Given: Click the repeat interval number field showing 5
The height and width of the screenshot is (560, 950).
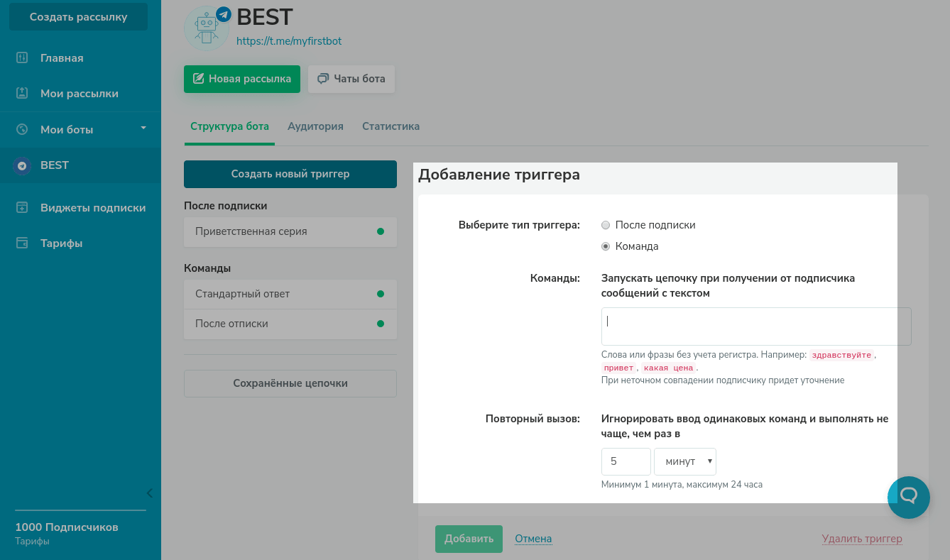Looking at the screenshot, I should (x=626, y=461).
